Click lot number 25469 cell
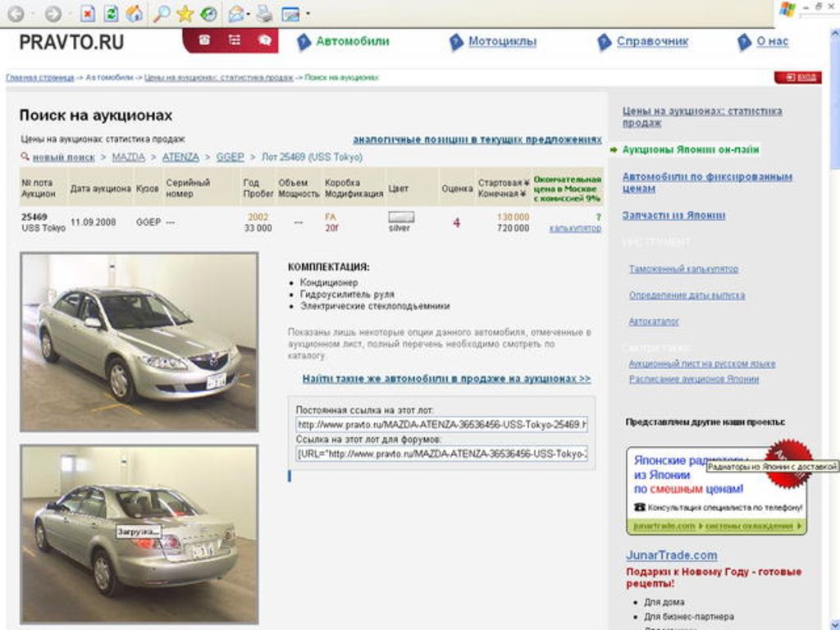Screen dimensions: 840x630 [x=34, y=217]
